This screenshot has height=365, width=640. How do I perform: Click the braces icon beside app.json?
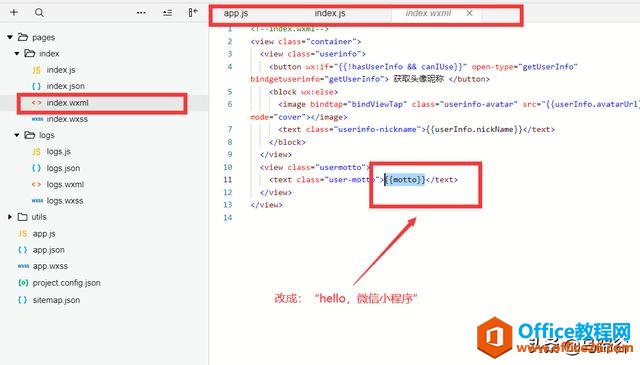(x=22, y=250)
